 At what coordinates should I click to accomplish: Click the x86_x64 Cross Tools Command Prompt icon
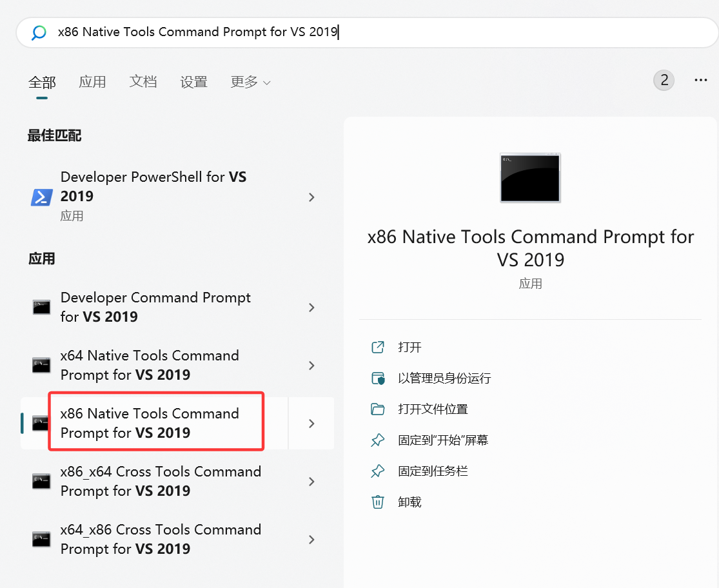click(x=41, y=481)
